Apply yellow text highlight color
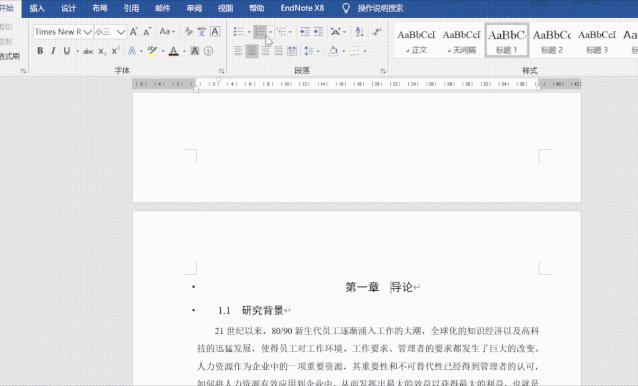The width and height of the screenshot is (638, 386). coord(153,51)
